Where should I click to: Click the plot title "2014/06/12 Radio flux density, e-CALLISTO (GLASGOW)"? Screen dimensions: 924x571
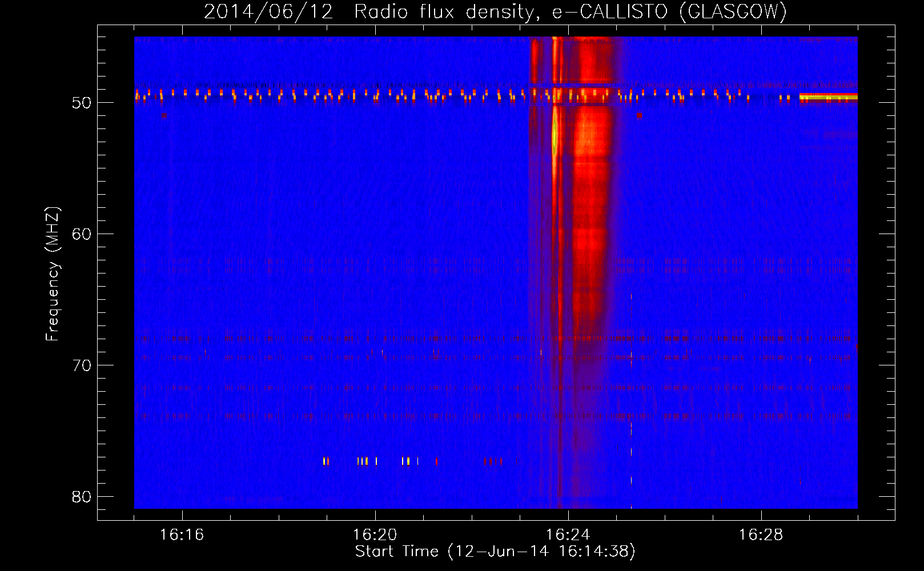(x=495, y=11)
